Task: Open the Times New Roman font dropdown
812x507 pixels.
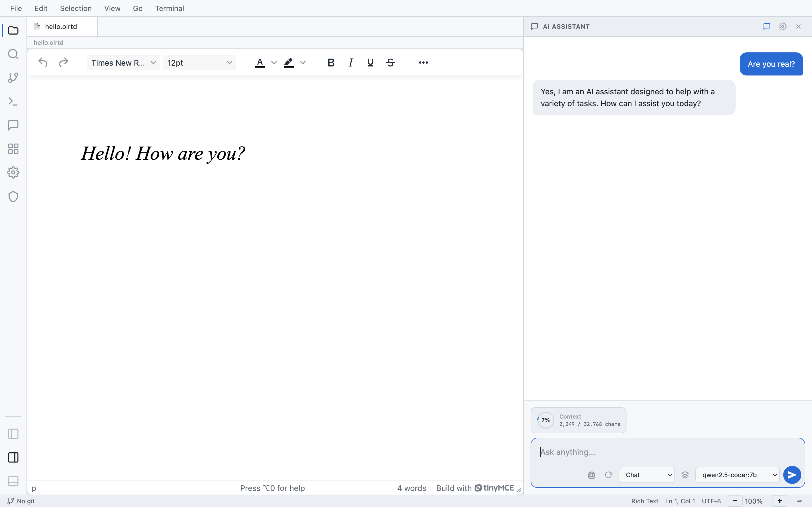Action: [123, 62]
